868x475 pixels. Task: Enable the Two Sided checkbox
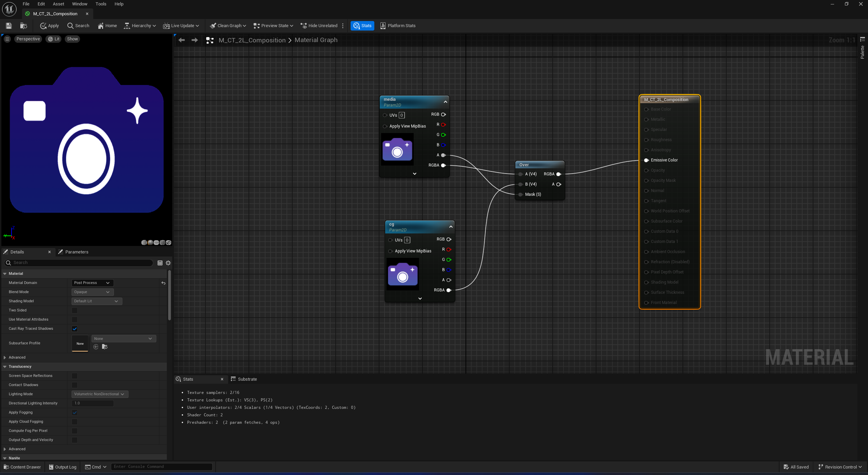(x=75, y=310)
